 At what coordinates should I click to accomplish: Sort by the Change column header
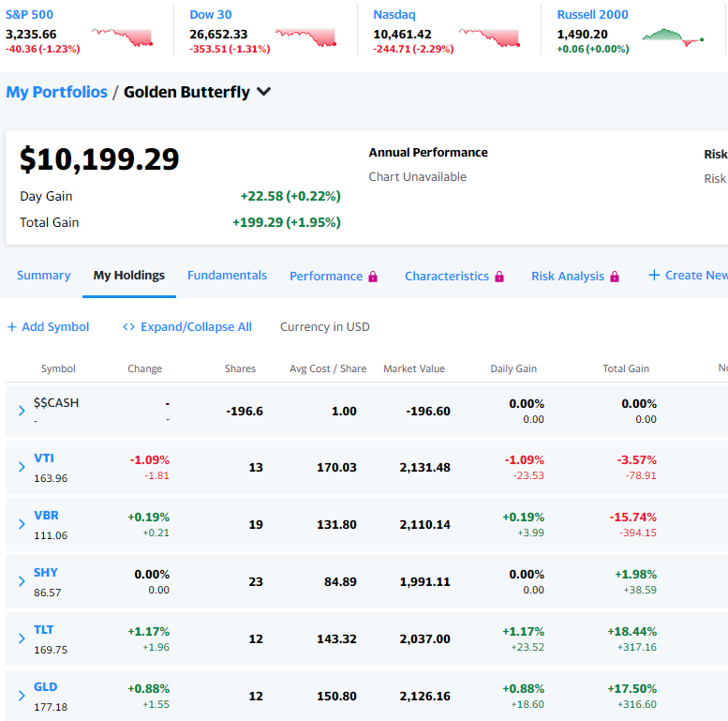pos(145,368)
